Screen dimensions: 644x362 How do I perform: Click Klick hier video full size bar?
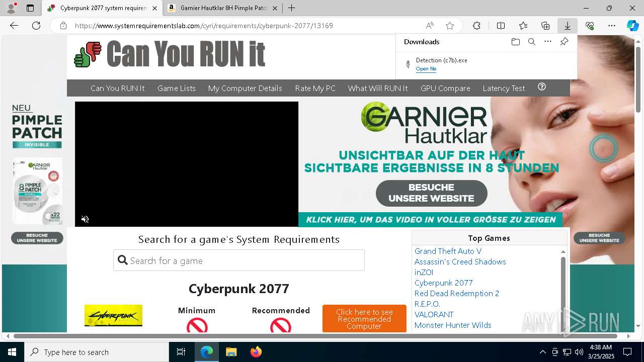coord(431,220)
